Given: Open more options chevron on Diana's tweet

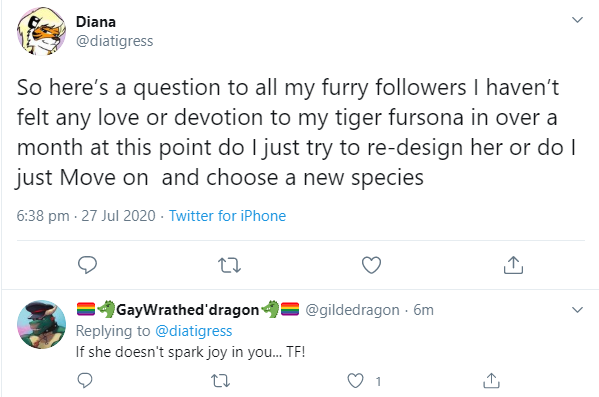Looking at the screenshot, I should tap(577, 19).
